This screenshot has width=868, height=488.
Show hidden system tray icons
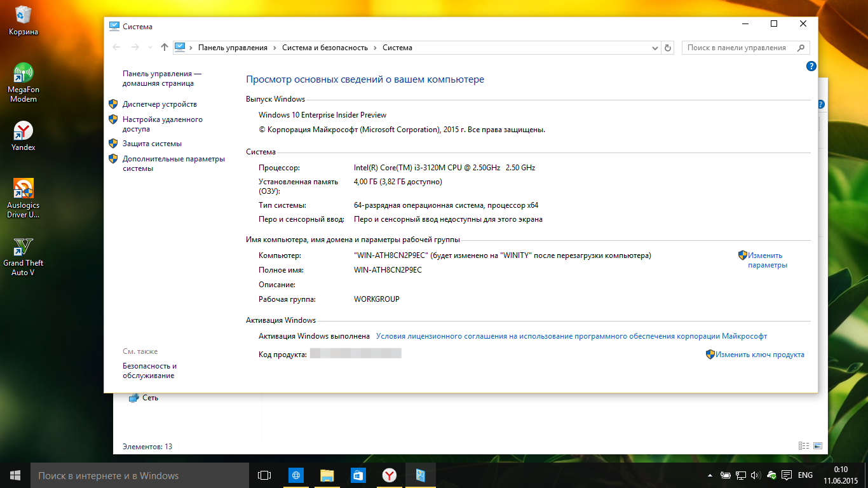[710, 475]
